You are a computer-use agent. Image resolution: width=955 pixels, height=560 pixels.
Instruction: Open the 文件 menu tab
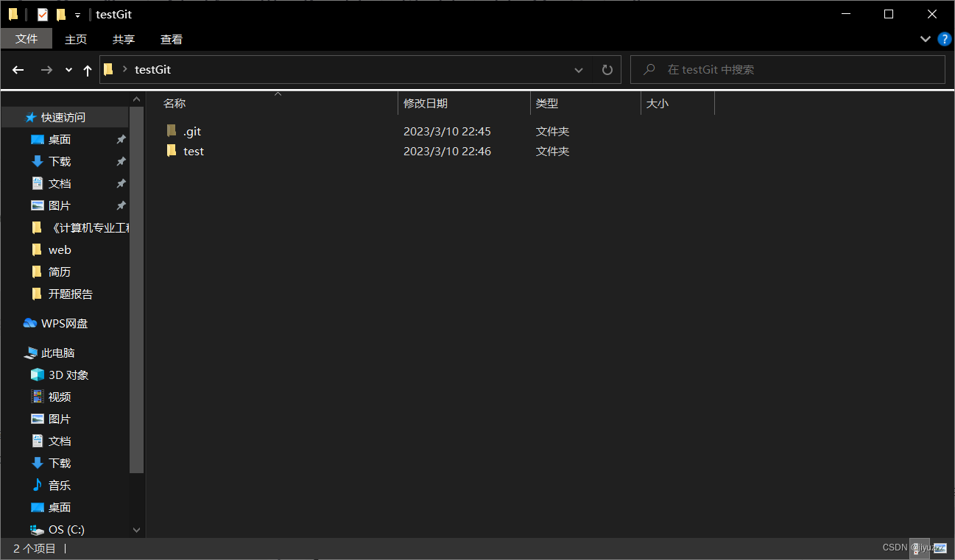tap(27, 39)
